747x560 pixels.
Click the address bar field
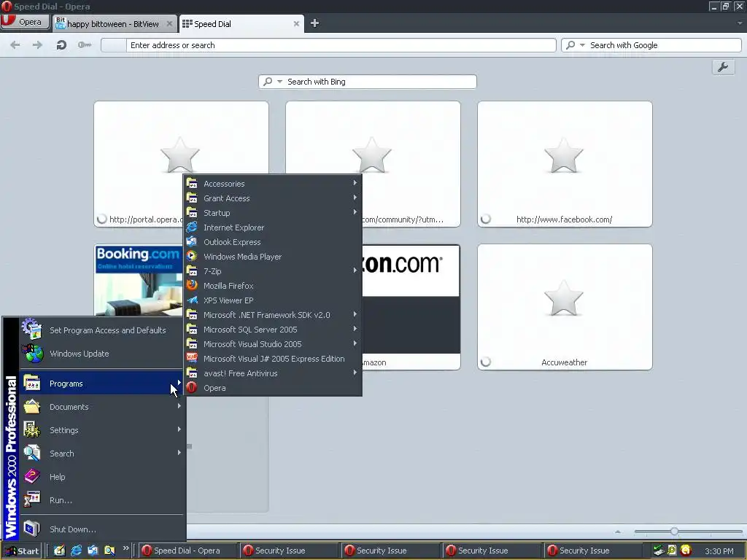point(328,45)
